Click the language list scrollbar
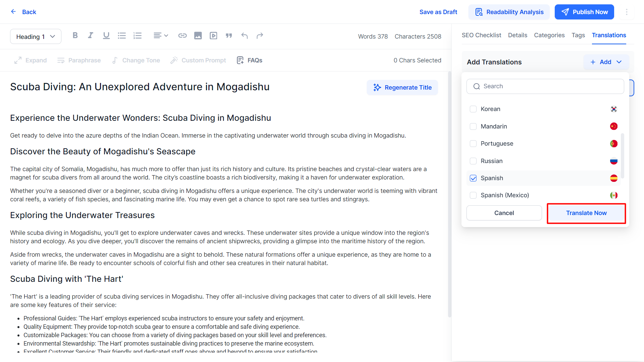This screenshot has height=362, width=644. (623, 156)
